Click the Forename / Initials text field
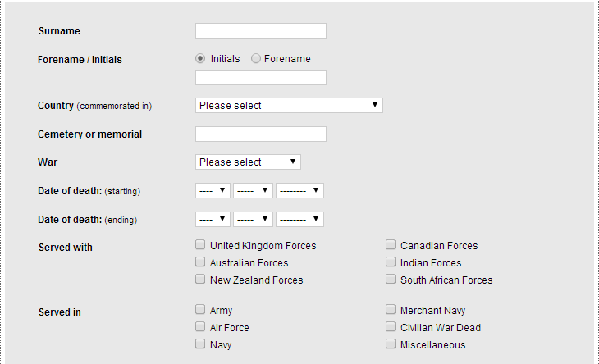Image resolution: width=599 pixels, height=364 pixels. [261, 77]
